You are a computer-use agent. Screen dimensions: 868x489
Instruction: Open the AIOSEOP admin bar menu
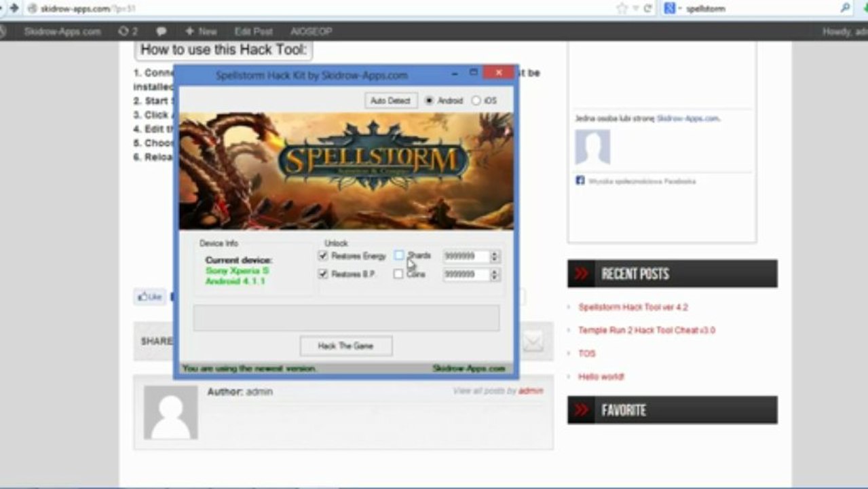(311, 31)
